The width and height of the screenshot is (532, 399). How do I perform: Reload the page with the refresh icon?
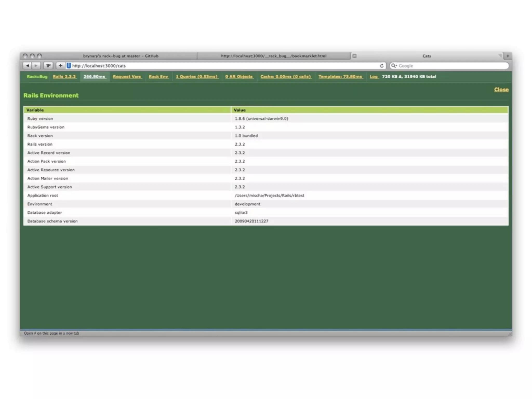(x=382, y=66)
